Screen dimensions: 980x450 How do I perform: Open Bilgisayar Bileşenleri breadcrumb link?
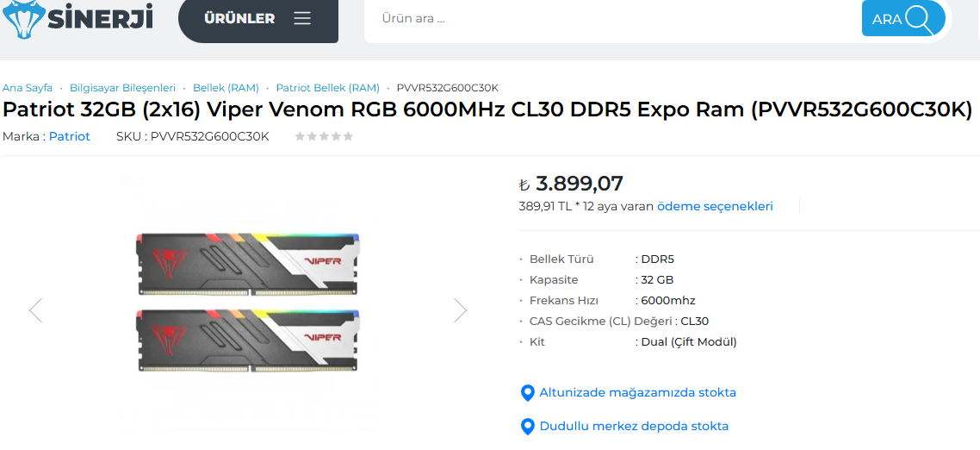pos(122,88)
